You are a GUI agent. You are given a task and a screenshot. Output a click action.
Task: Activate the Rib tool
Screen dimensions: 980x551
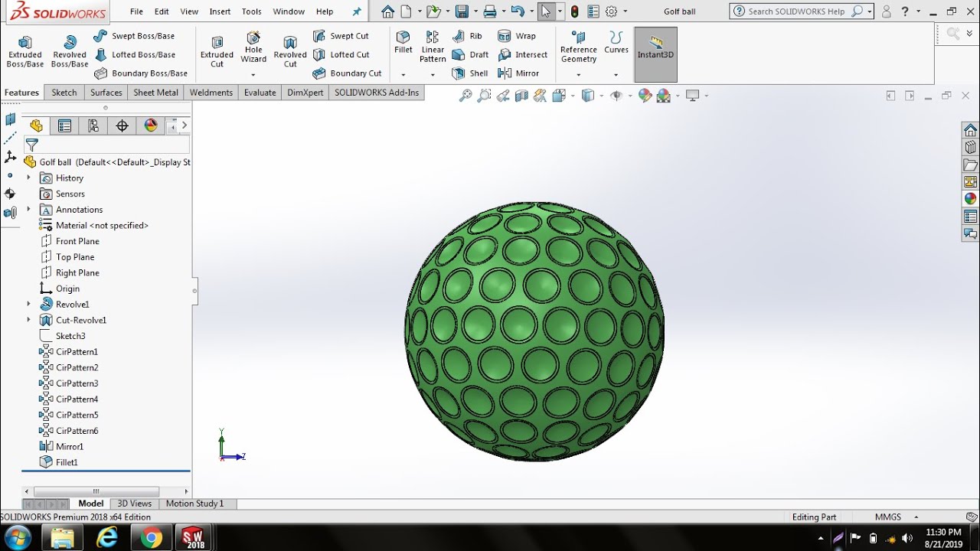(x=468, y=36)
